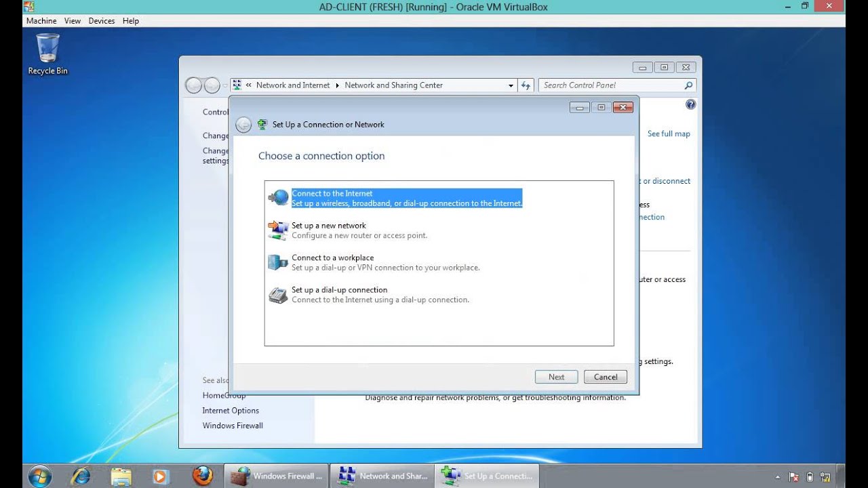The width and height of the screenshot is (868, 488).
Task: Open the Internet Options link
Action: tap(231, 411)
